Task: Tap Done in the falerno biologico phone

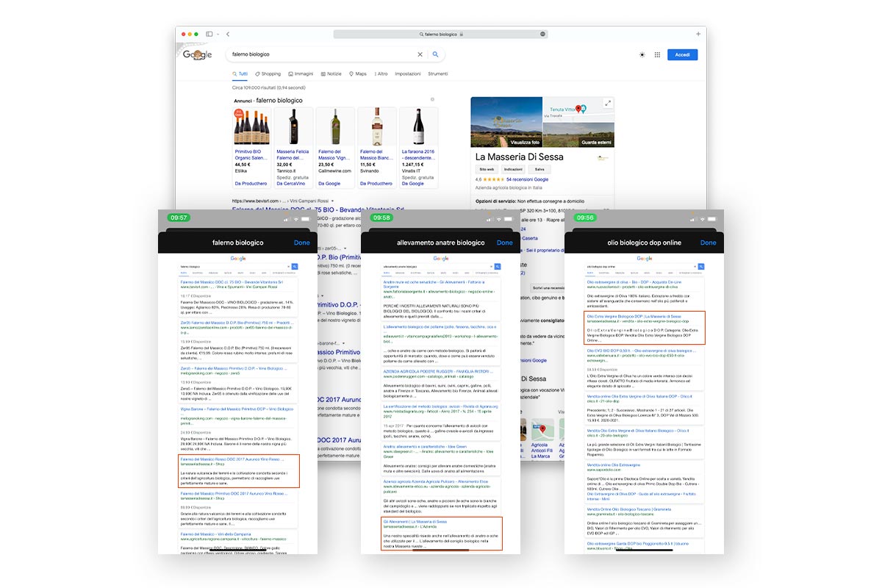Action: (x=301, y=243)
